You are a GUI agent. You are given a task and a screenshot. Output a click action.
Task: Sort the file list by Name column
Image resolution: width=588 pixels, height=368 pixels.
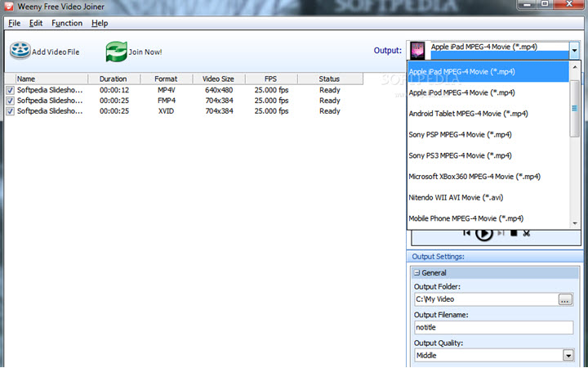click(x=51, y=79)
